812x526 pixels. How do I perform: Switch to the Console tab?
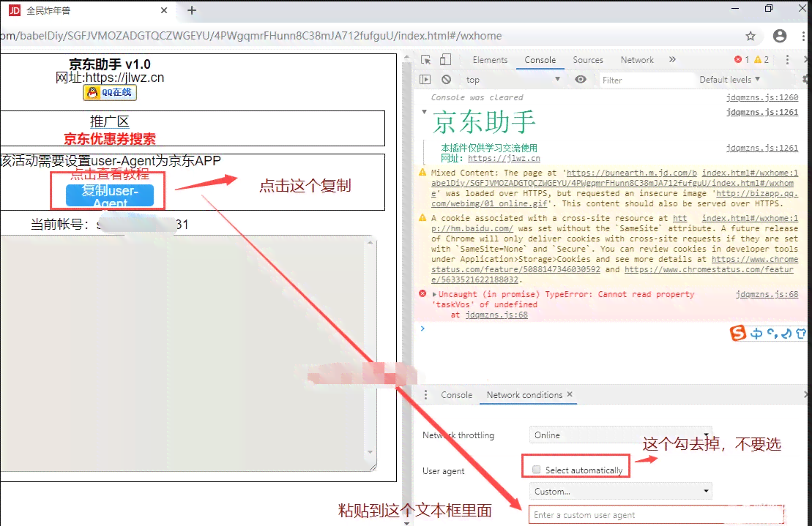(540, 60)
